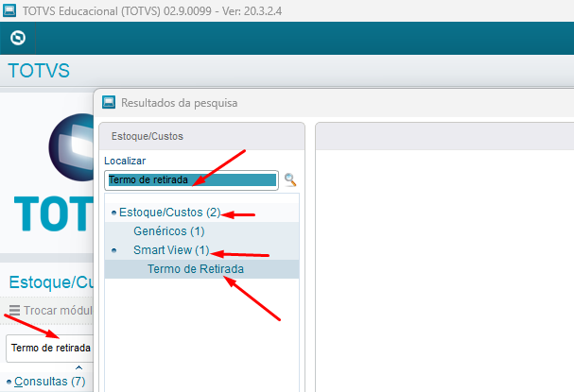The image size is (574, 392).
Task: Open the Genéricos (1) tree item
Action: (x=169, y=231)
